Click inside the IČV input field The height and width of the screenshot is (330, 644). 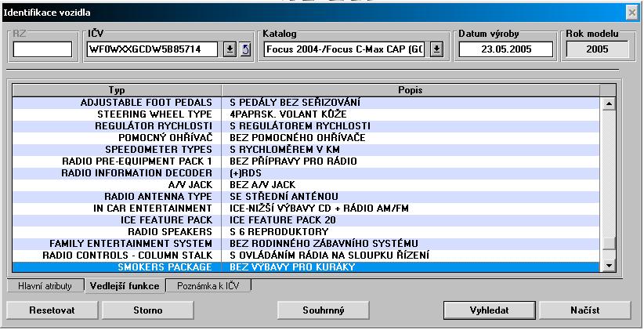[153, 50]
